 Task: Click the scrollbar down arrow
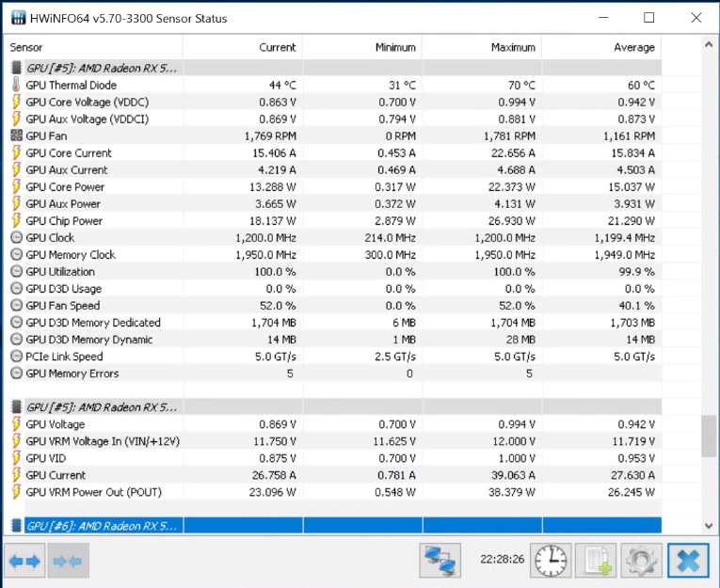click(709, 526)
